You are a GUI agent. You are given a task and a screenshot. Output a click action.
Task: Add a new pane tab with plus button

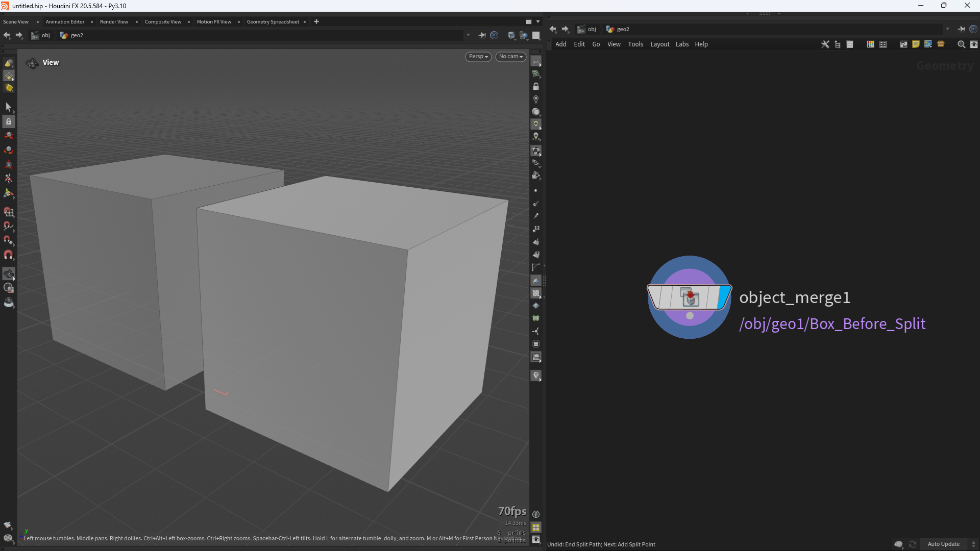(x=316, y=21)
